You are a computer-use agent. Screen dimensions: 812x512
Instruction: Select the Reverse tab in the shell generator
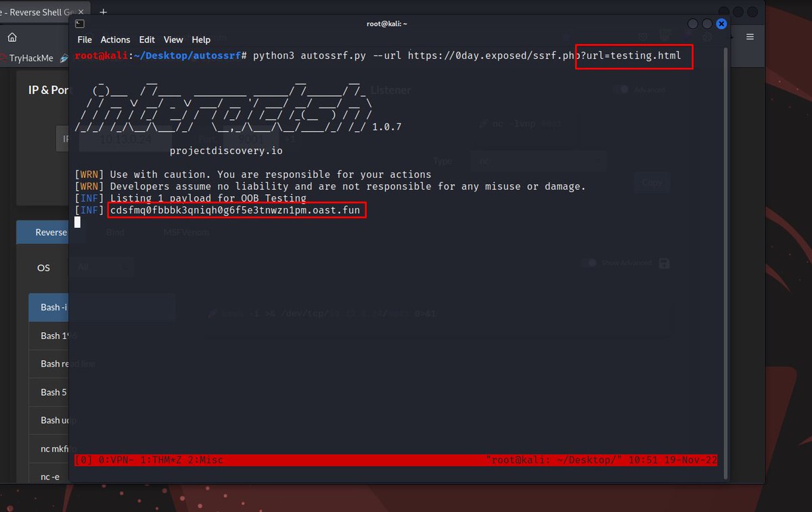pyautogui.click(x=51, y=232)
